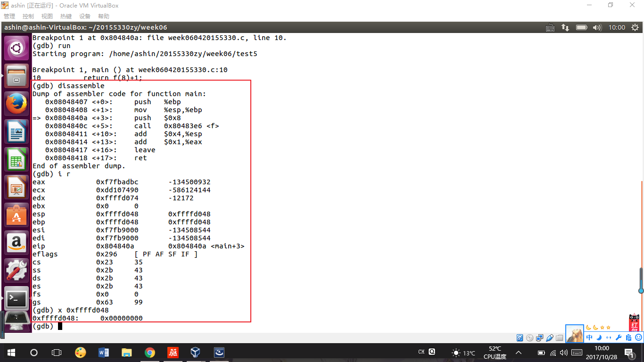
Task: Expand hidden system tray icons chevron
Action: (x=519, y=353)
